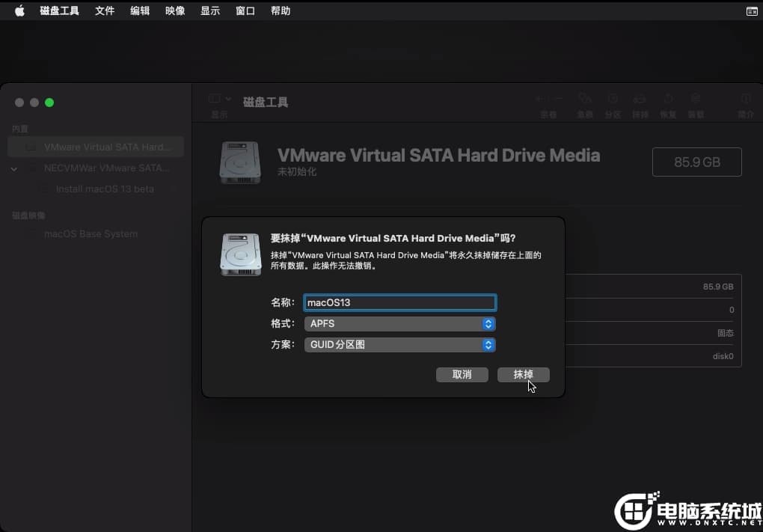
Task: Open the Apple menu
Action: click(x=19, y=11)
